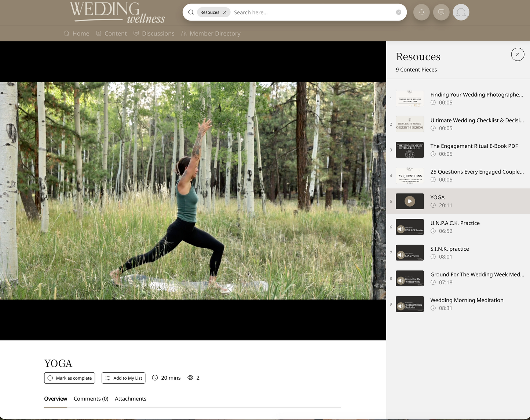
Task: Remove the Resouces search filter chip
Action: point(224,12)
